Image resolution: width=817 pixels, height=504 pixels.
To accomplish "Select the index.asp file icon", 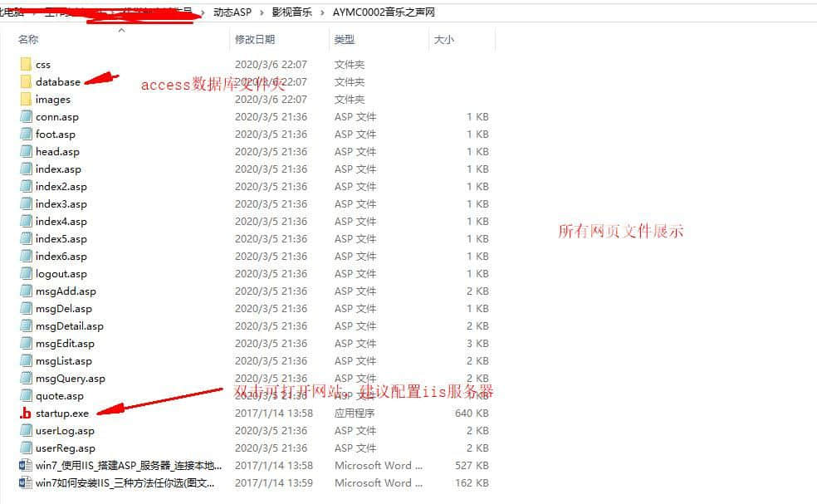I will [26, 169].
